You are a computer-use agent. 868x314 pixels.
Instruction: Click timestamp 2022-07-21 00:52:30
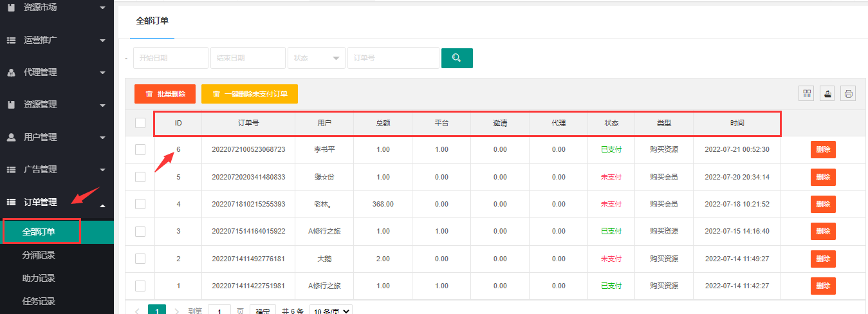coord(737,149)
